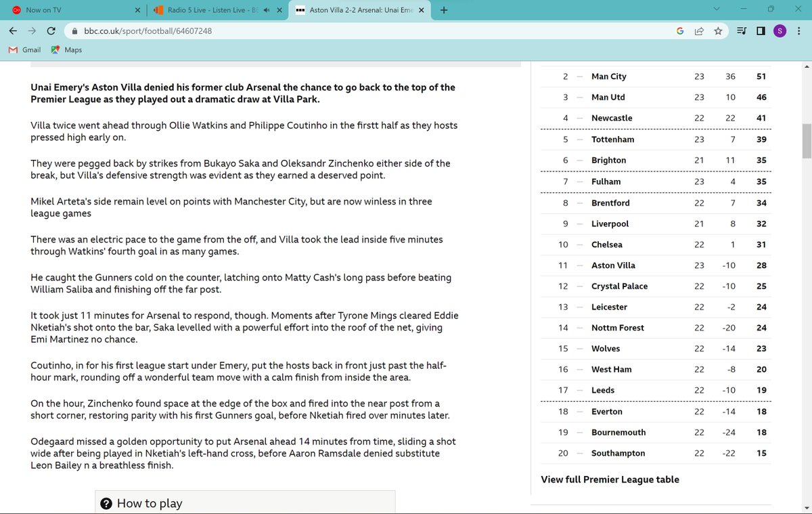
Task: Close the Radio 5 Live tab
Action: coord(279,10)
